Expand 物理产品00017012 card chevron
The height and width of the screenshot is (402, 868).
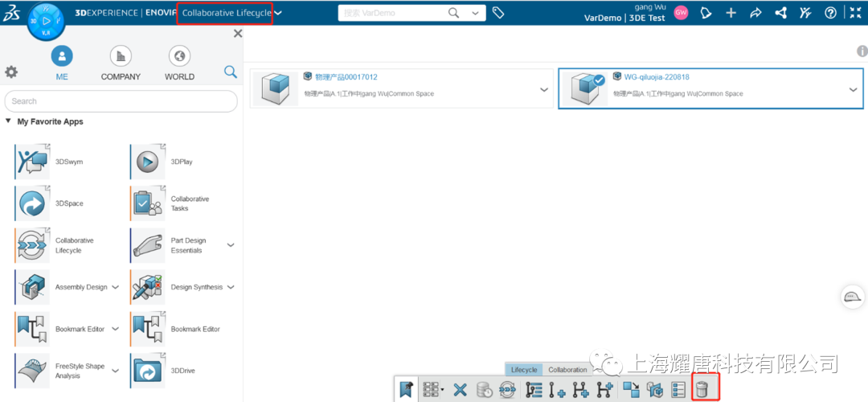pyautogui.click(x=544, y=90)
